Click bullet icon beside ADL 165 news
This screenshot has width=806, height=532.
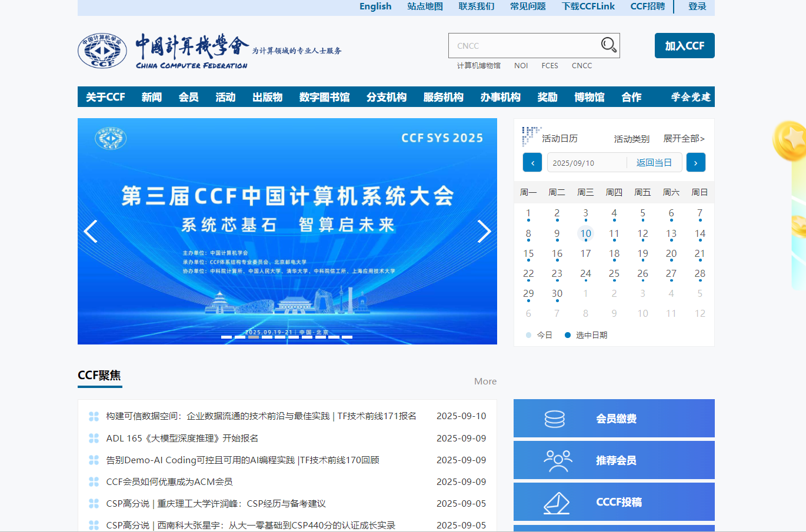click(x=94, y=438)
